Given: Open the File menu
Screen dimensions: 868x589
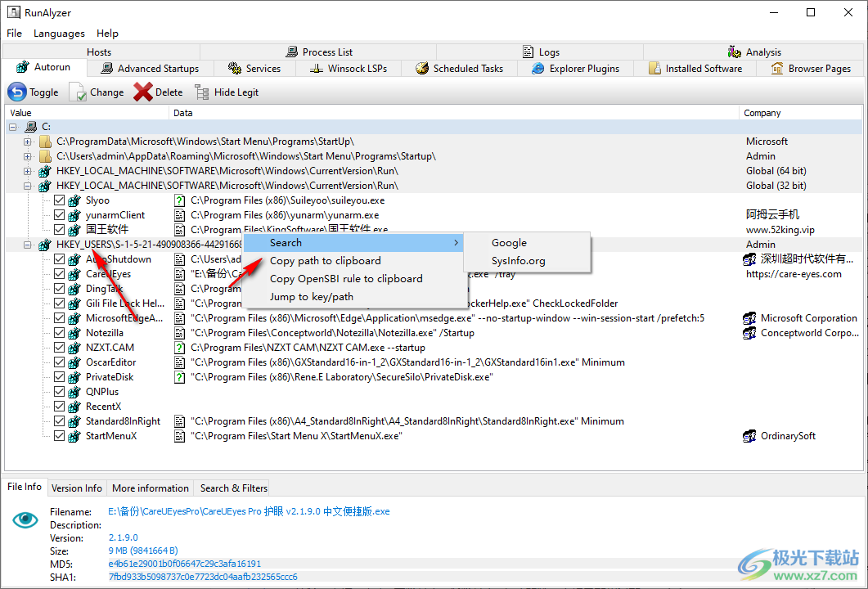Looking at the screenshot, I should [x=15, y=34].
